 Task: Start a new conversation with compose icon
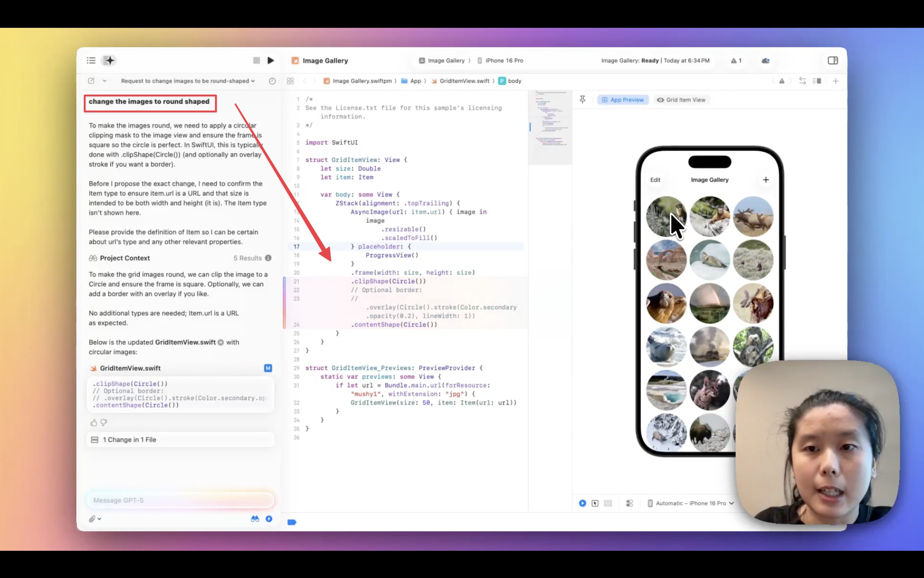pos(91,81)
